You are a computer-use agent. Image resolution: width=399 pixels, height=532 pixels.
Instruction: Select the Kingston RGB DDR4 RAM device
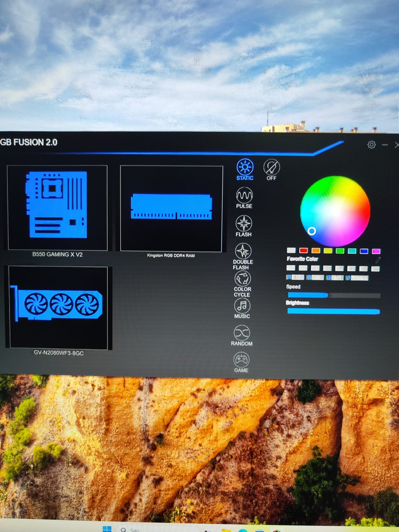[x=171, y=208]
